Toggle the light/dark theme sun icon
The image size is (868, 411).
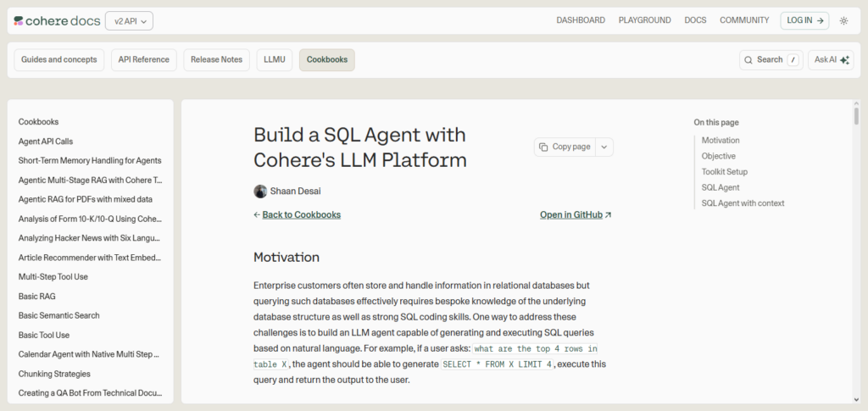(x=843, y=21)
